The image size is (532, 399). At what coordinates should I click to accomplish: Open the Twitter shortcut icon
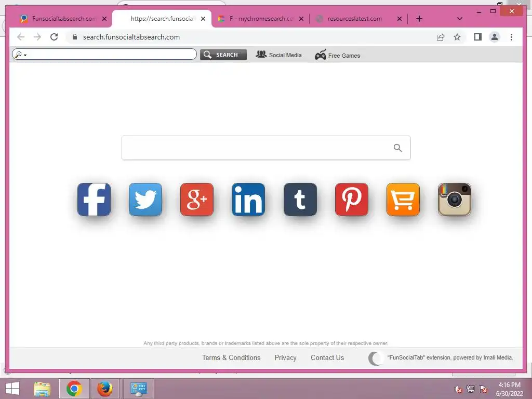pos(145,199)
